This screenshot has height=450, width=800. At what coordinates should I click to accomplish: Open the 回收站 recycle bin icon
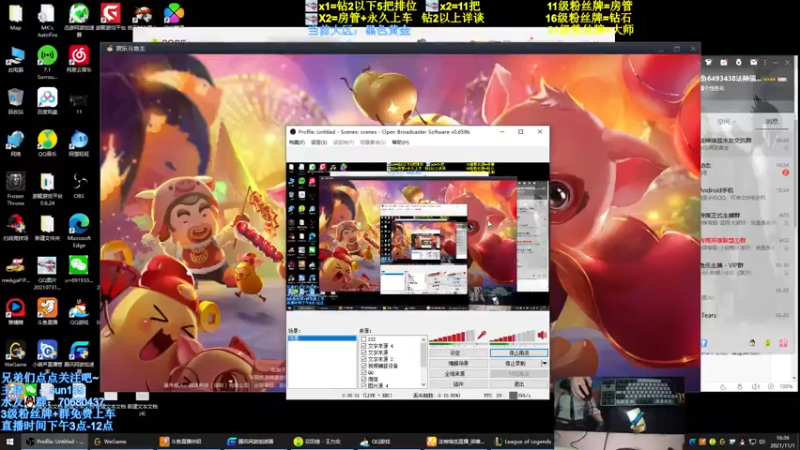pyautogui.click(x=15, y=101)
